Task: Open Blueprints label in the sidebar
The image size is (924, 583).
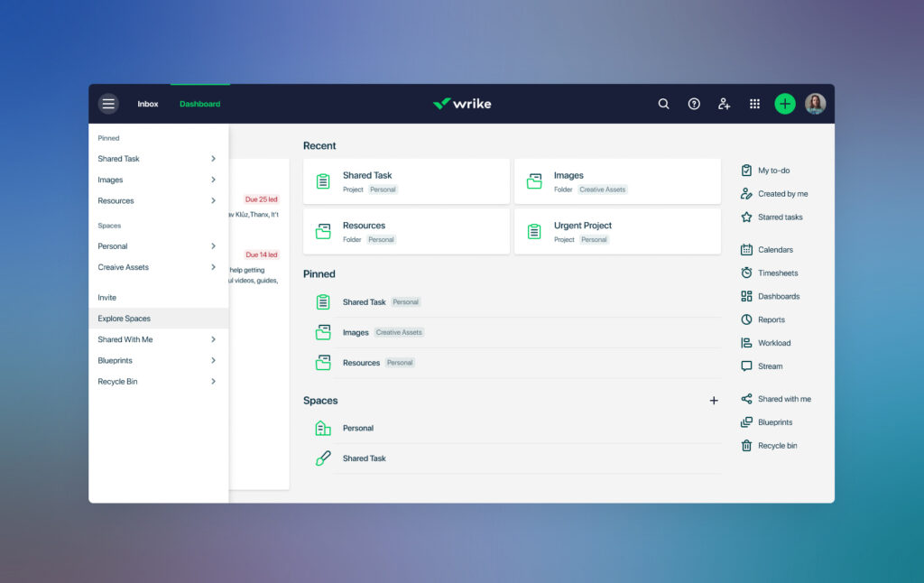Action: [x=115, y=360]
